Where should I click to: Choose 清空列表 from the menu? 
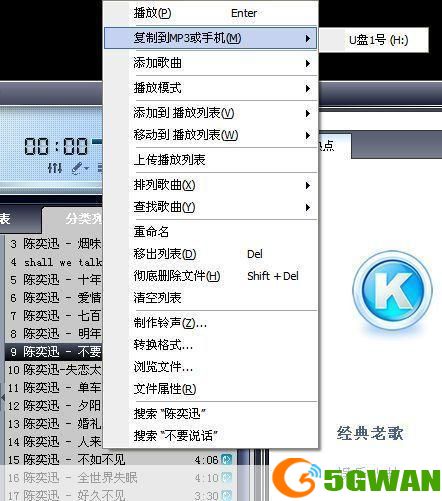[x=211, y=298]
